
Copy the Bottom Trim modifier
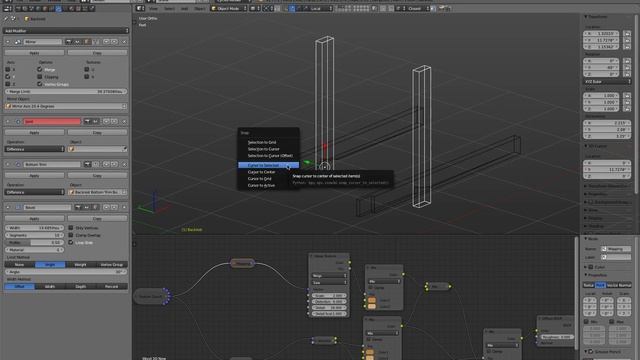(x=97, y=176)
